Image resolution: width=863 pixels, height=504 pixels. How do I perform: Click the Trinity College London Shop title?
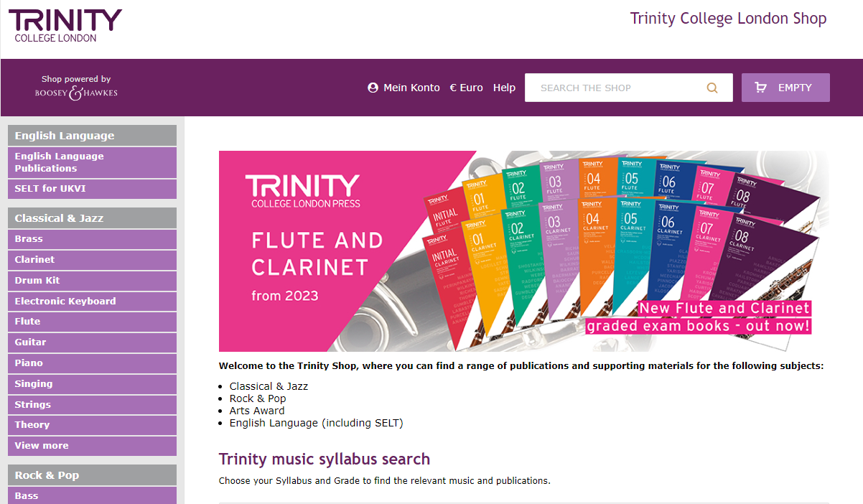[x=728, y=19]
